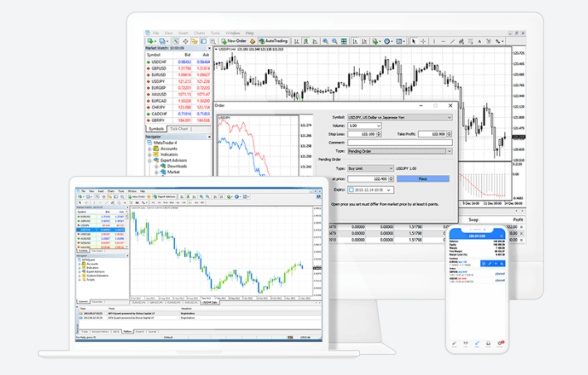
Task: Open Strategy Tester icon on monitor toolbar
Action: [x=212, y=41]
